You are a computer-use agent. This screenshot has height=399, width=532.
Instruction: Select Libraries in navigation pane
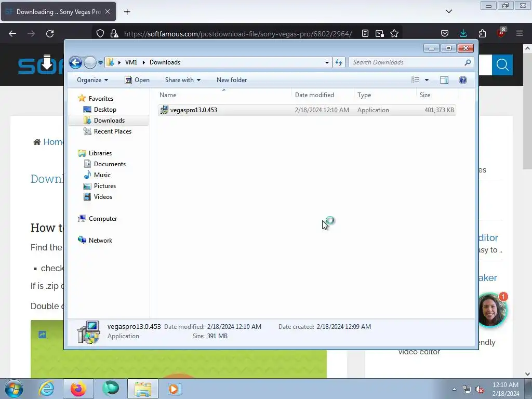pyautogui.click(x=100, y=153)
